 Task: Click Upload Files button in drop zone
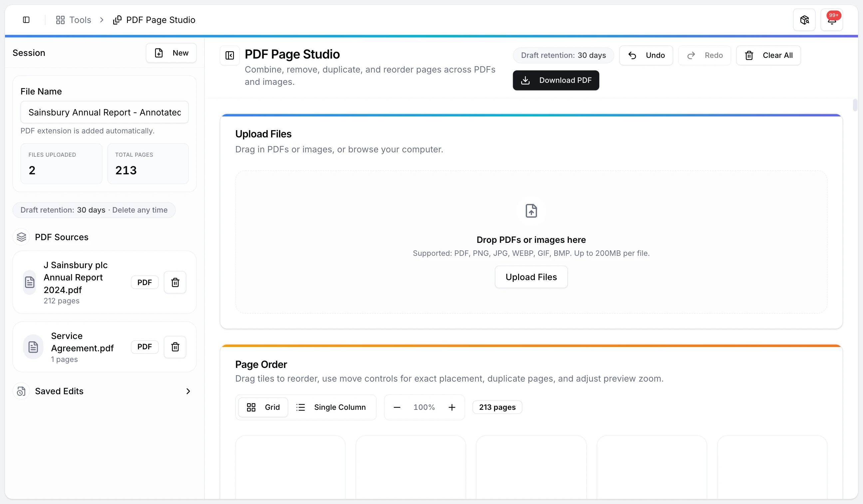coord(531,277)
